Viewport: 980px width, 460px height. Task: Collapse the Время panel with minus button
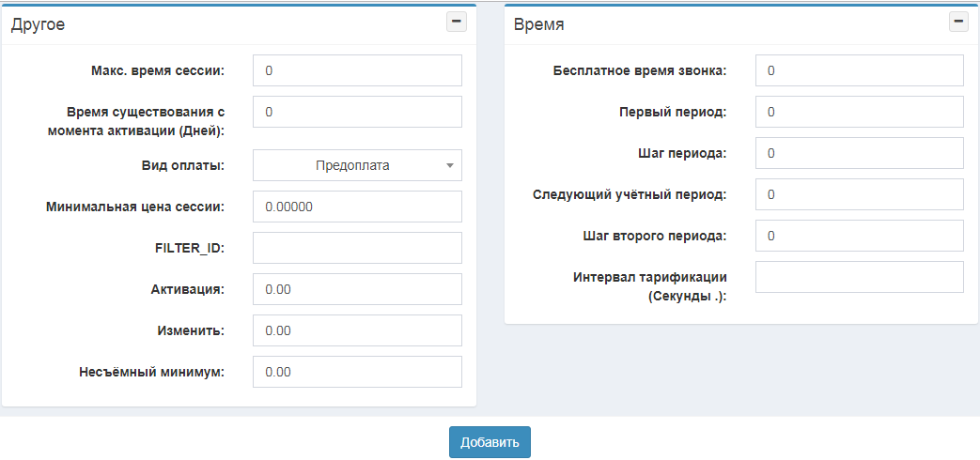click(958, 23)
